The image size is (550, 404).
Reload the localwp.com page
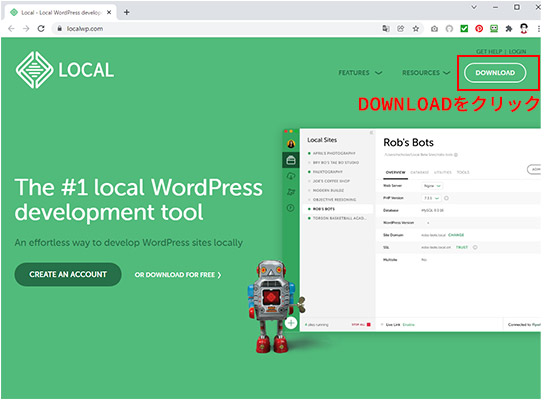[41, 29]
